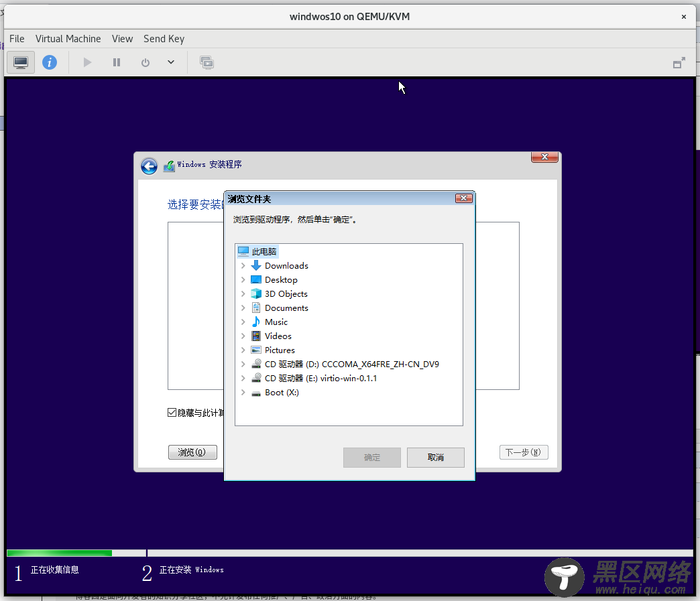This screenshot has height=601, width=700.
Task: Select the Desktop folder label
Action: coord(281,280)
